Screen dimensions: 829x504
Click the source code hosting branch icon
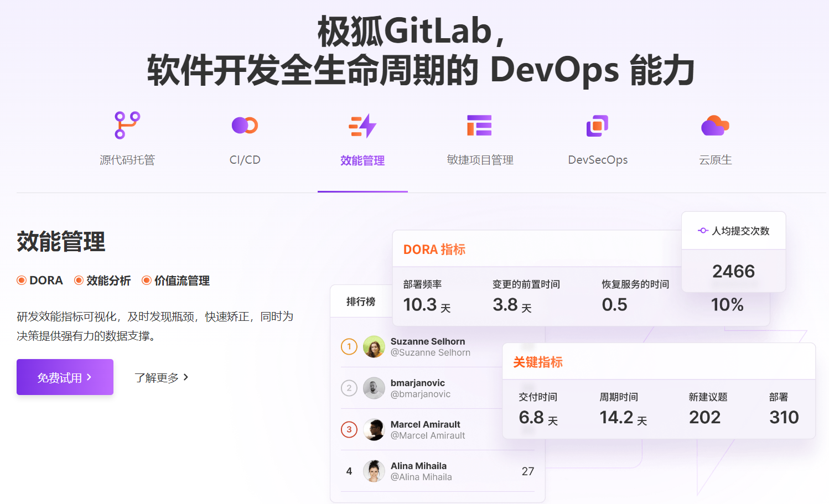point(127,125)
